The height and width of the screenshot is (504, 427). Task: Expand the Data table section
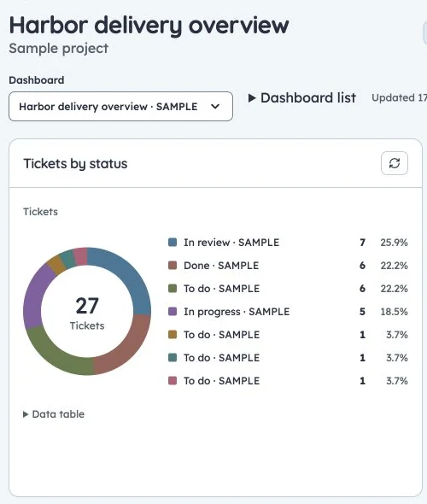pyautogui.click(x=54, y=414)
